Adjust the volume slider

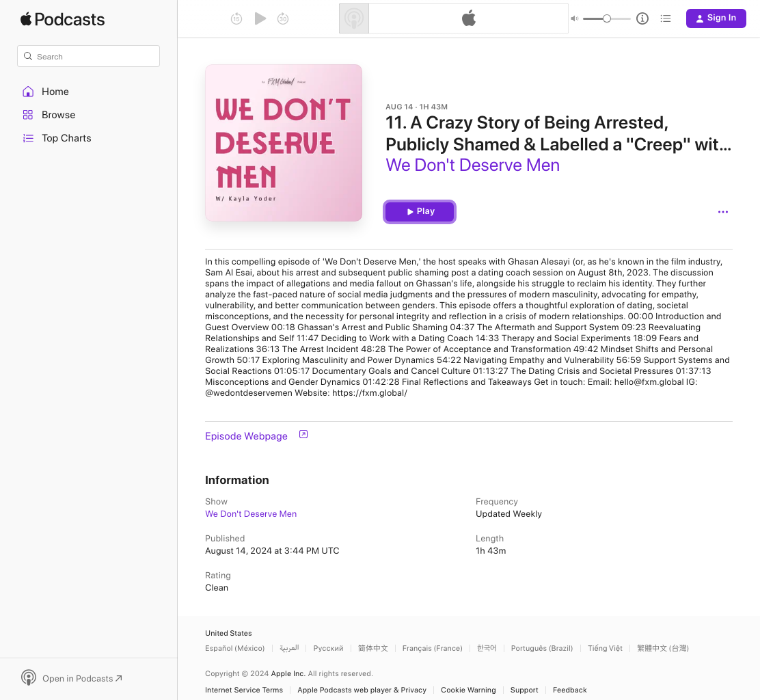point(606,18)
